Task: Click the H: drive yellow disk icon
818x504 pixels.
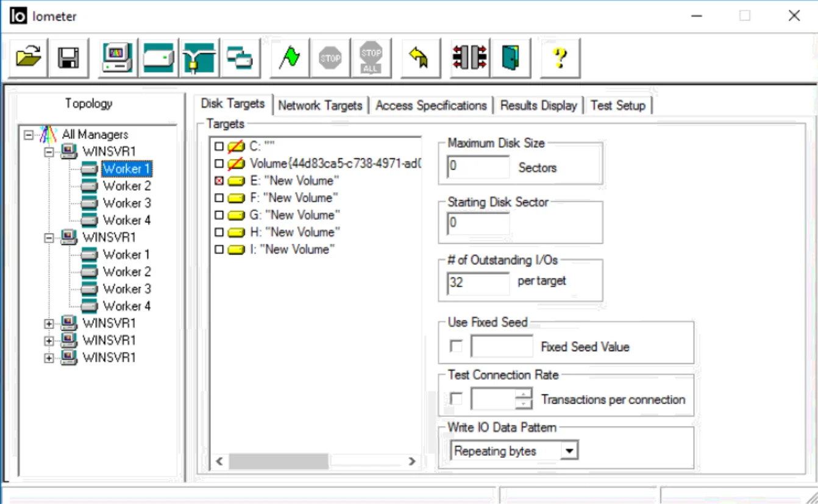Action: click(x=235, y=232)
